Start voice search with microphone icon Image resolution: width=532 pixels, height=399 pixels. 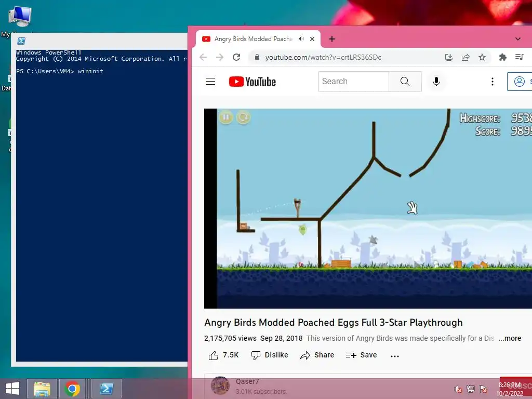436,82
